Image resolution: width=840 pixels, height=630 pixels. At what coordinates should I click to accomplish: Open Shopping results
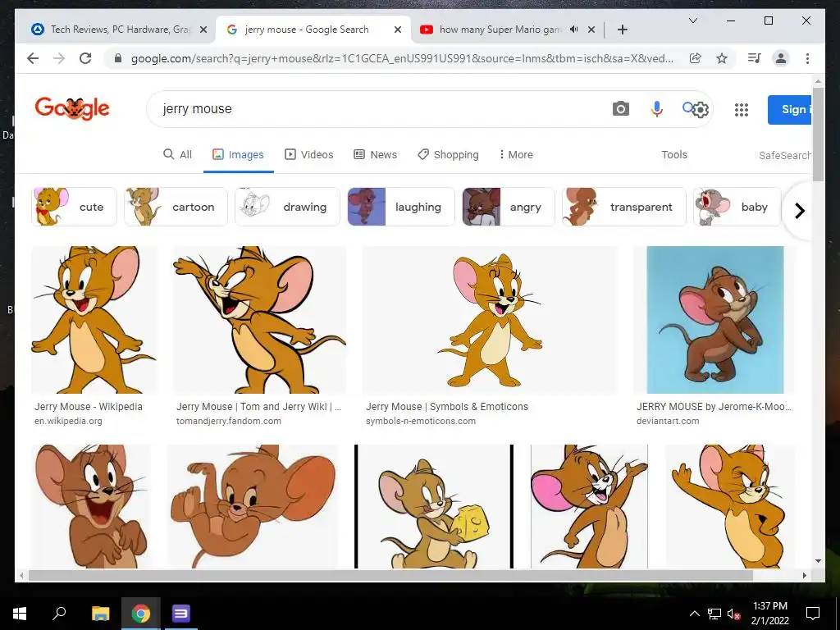point(449,154)
